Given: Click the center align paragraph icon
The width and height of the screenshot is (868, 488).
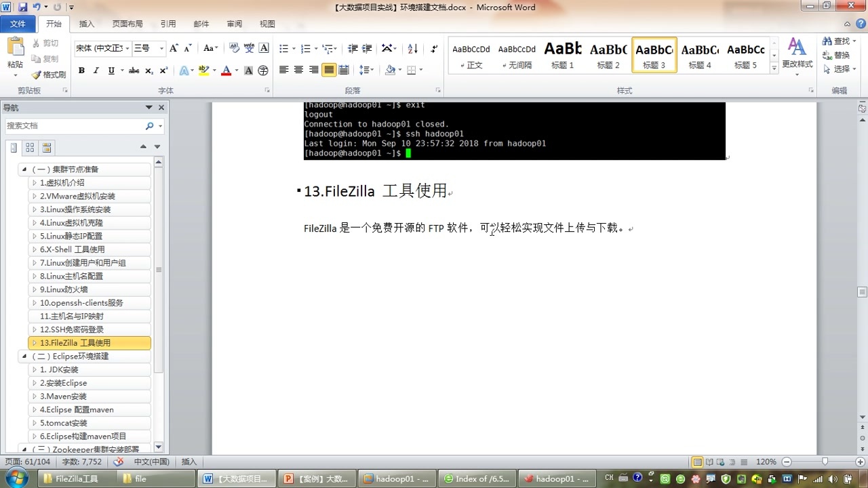Looking at the screenshot, I should [298, 70].
